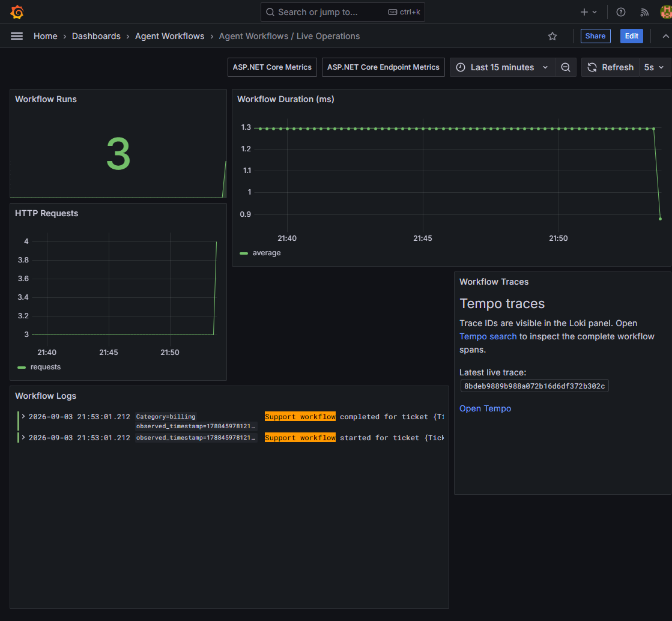
Task: Focus the Search or jump to field
Action: click(342, 12)
